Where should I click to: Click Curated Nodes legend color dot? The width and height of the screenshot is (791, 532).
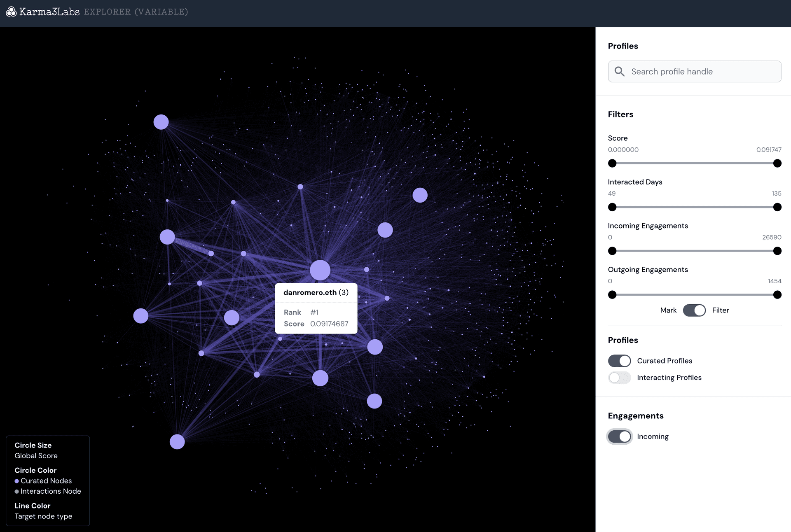17,481
